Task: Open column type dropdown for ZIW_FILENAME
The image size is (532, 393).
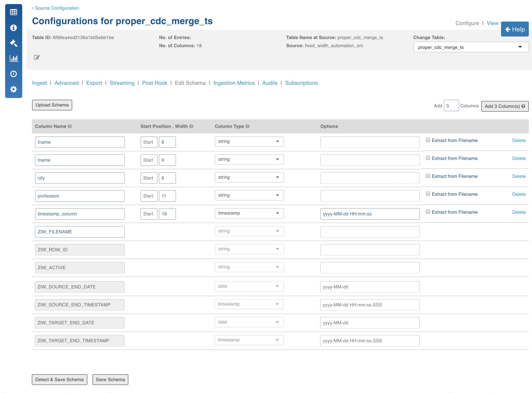Action: coord(249,231)
